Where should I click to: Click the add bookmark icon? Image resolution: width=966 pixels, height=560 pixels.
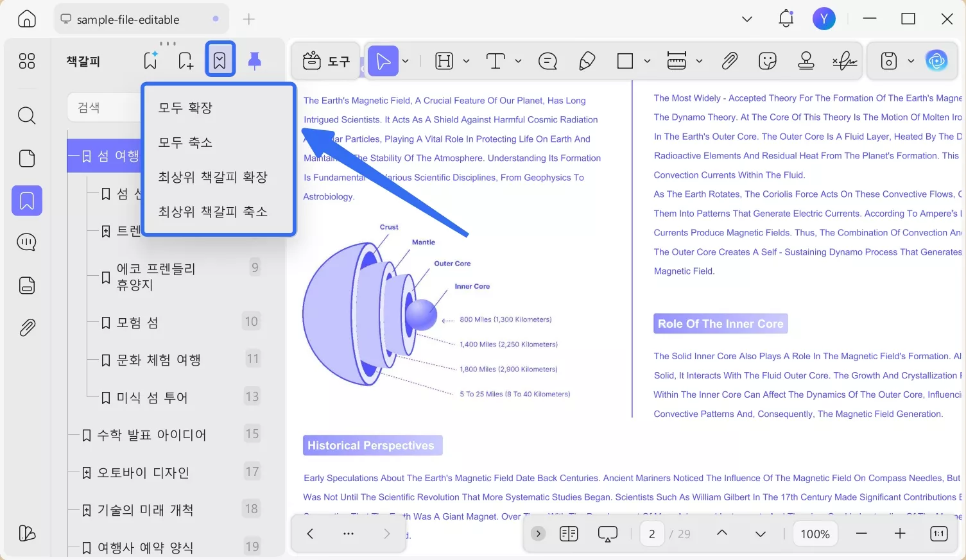[185, 61]
